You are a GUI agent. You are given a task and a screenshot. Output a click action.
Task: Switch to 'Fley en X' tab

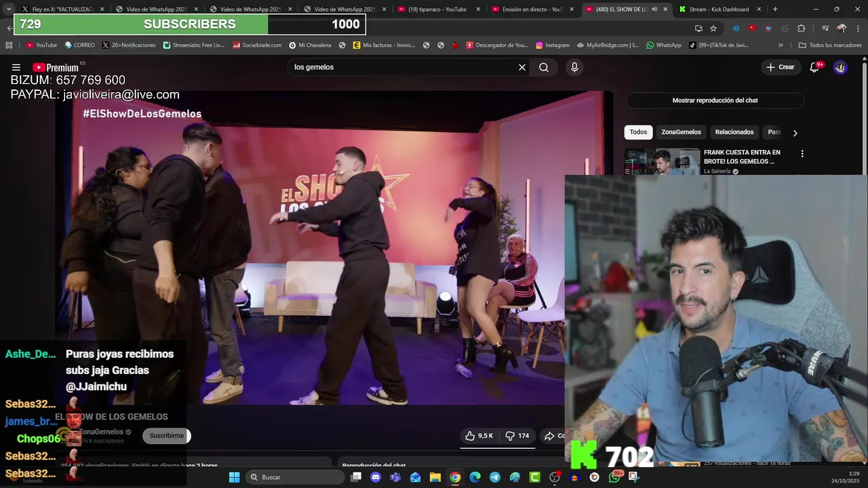point(62,9)
